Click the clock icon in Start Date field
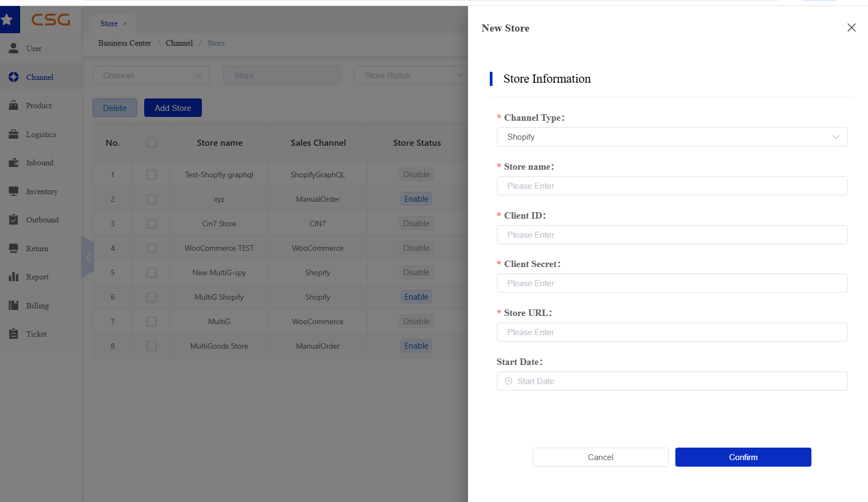Image resolution: width=868 pixels, height=502 pixels. (508, 381)
